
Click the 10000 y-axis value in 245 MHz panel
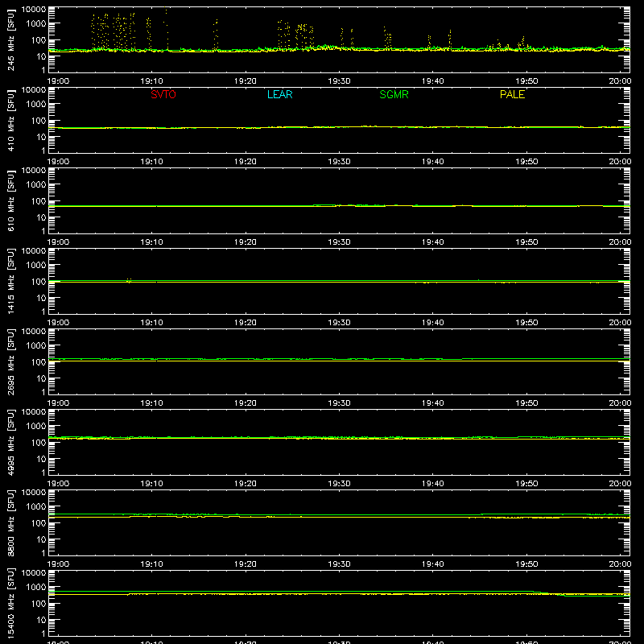click(34, 10)
